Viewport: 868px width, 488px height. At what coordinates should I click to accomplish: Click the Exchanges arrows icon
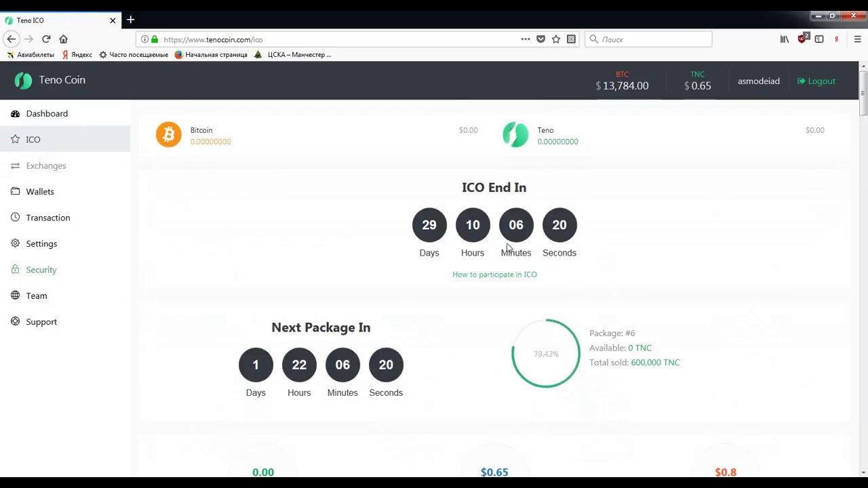tap(15, 165)
